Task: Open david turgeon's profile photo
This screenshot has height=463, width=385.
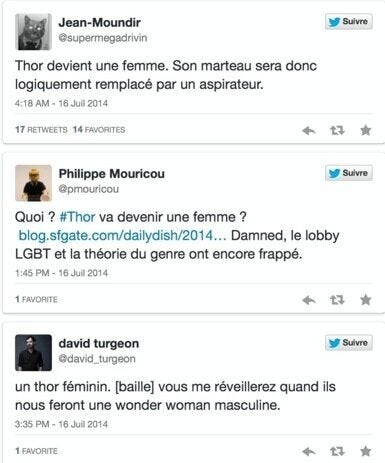Action: click(33, 353)
